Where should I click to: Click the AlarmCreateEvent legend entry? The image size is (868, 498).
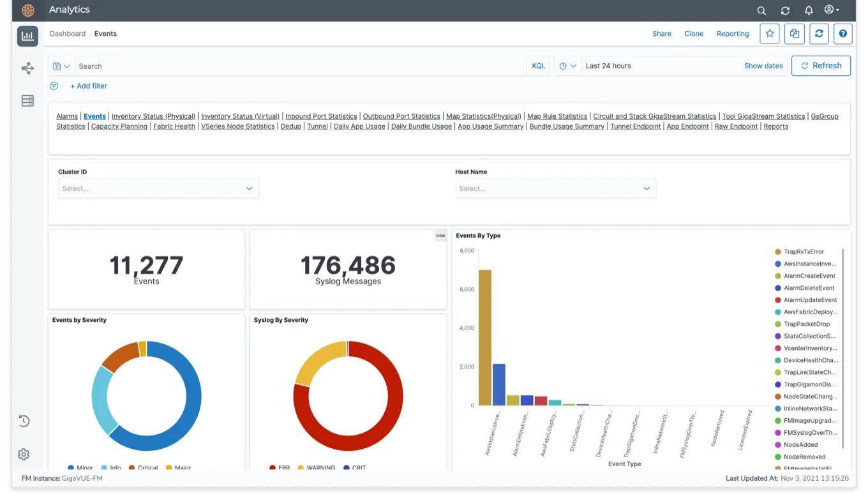(x=805, y=276)
